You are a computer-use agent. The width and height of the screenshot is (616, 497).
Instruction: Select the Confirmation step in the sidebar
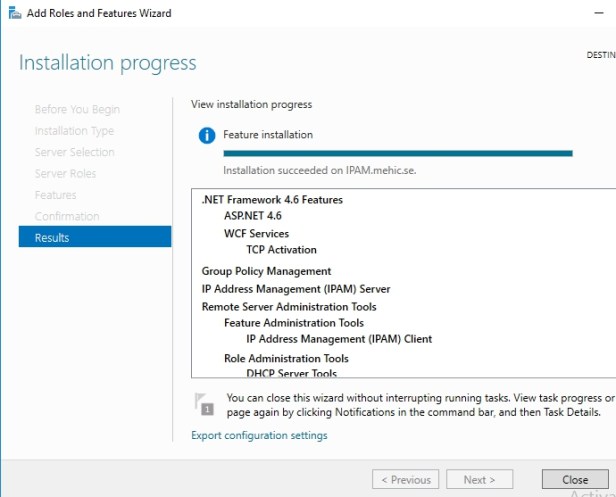(67, 216)
